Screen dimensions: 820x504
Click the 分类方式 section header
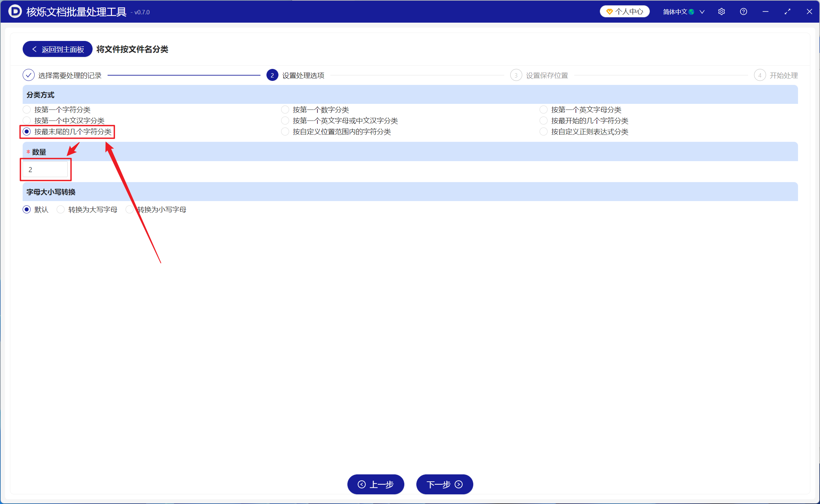(410, 95)
